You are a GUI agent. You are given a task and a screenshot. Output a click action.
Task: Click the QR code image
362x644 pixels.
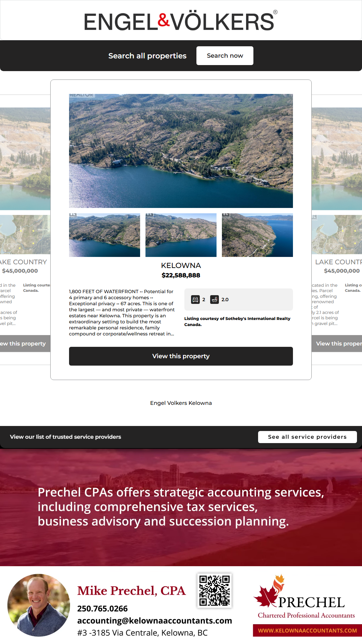click(215, 590)
